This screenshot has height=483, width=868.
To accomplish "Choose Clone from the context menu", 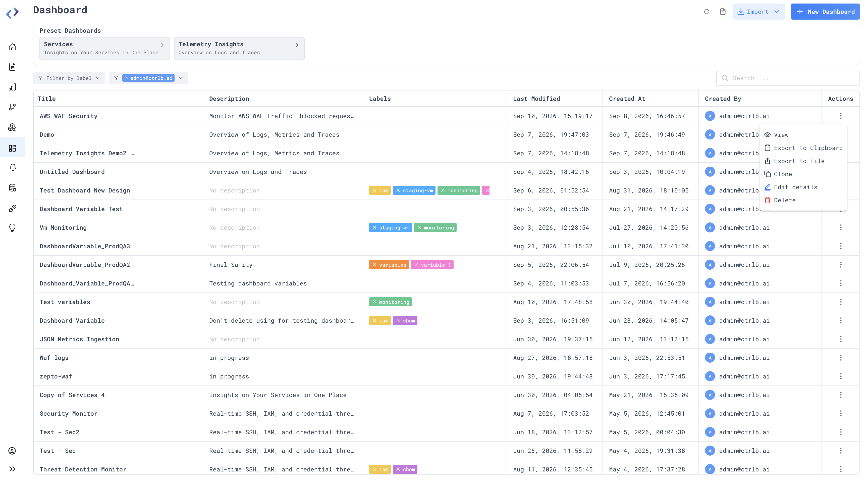I will (804, 174).
